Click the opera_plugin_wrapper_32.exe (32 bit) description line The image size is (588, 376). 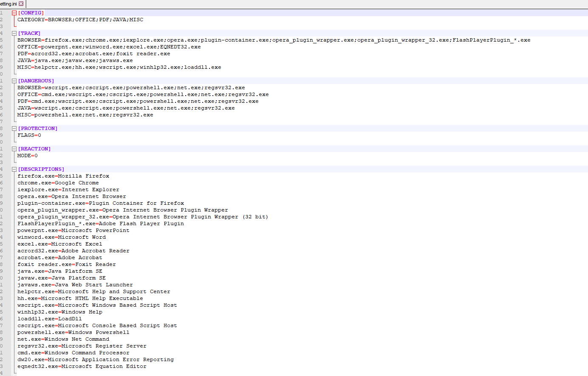click(143, 217)
